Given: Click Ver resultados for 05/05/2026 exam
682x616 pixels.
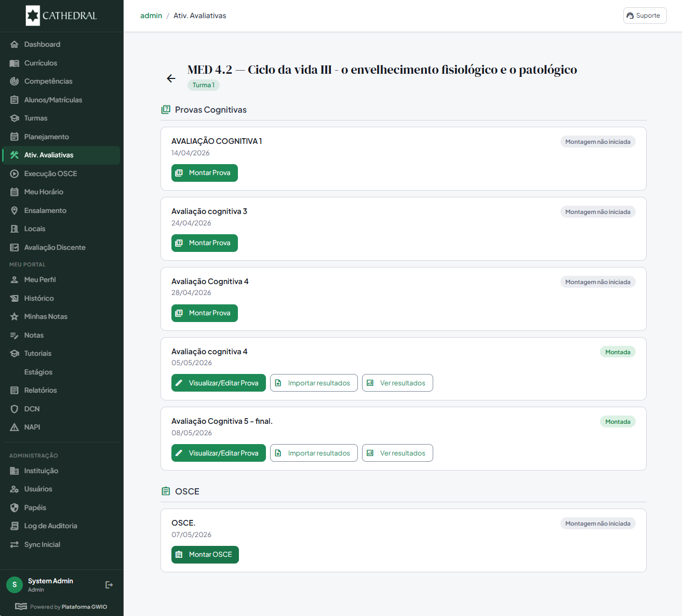Looking at the screenshot, I should (x=397, y=383).
